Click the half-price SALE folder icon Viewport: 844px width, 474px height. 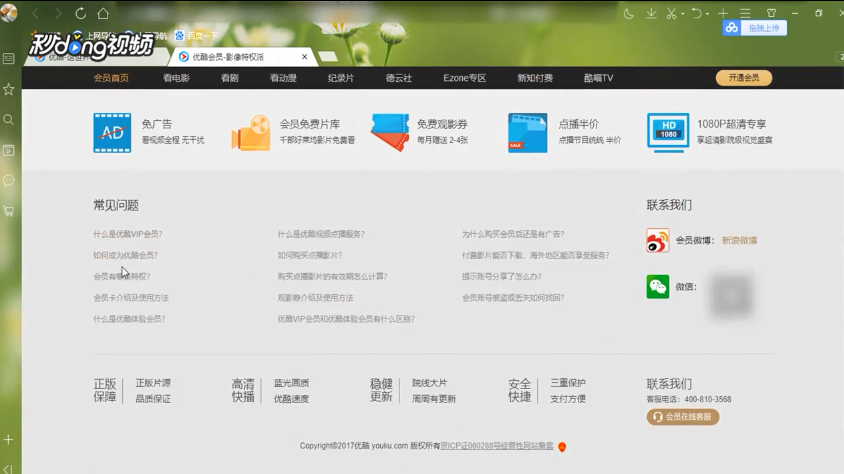point(528,133)
